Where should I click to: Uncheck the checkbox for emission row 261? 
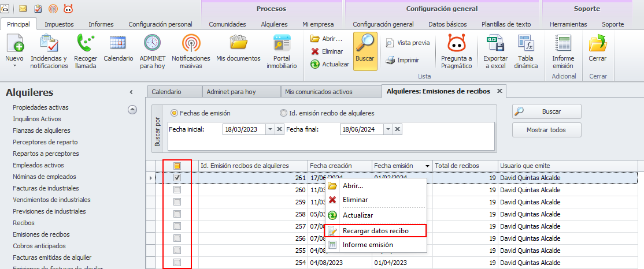tap(177, 178)
